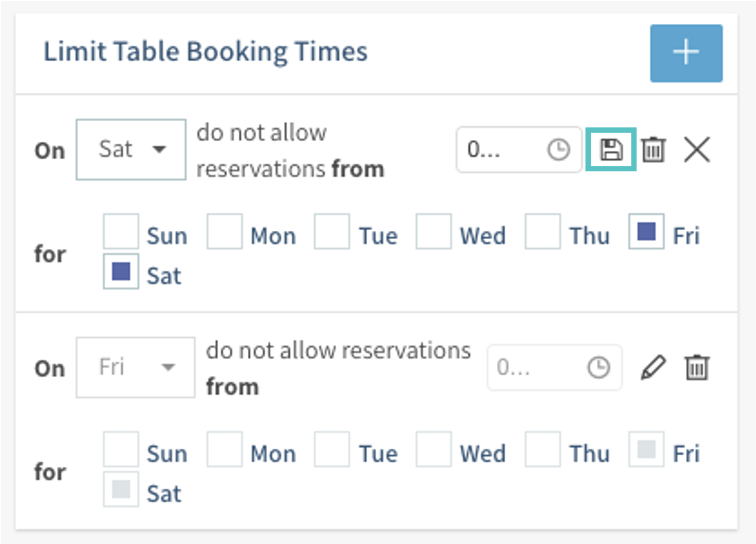Uncheck Fri checkbox in the Sat rule
Viewport: 756px width, 544px height.
[x=646, y=231]
